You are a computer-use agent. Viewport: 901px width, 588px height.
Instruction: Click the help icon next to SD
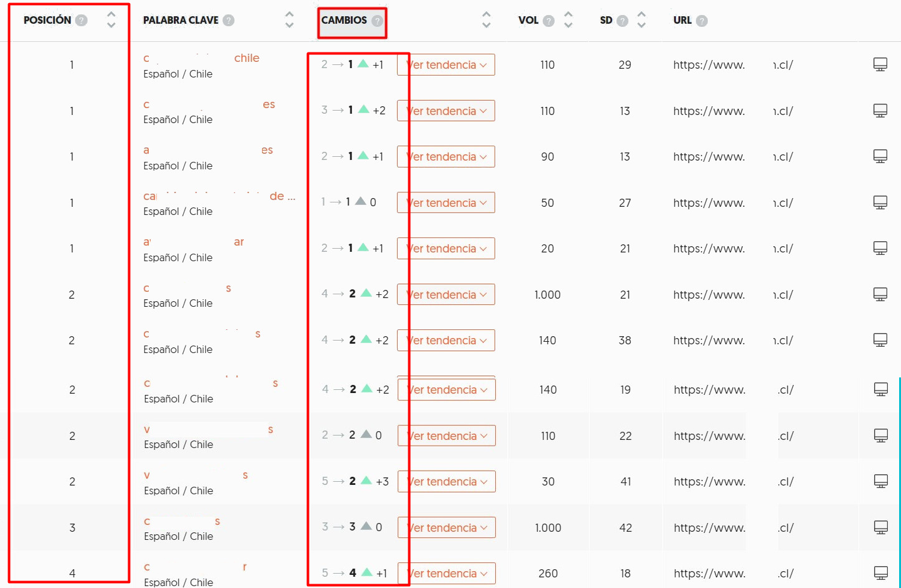(x=622, y=21)
